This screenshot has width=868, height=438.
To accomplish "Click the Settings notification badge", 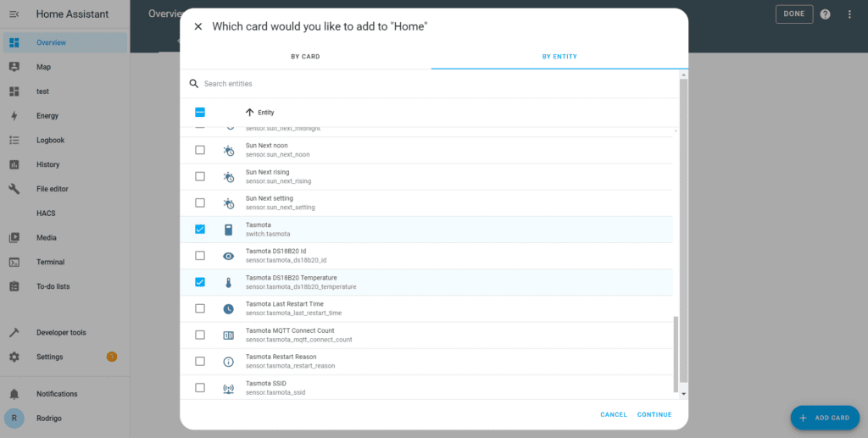I will [x=112, y=357].
